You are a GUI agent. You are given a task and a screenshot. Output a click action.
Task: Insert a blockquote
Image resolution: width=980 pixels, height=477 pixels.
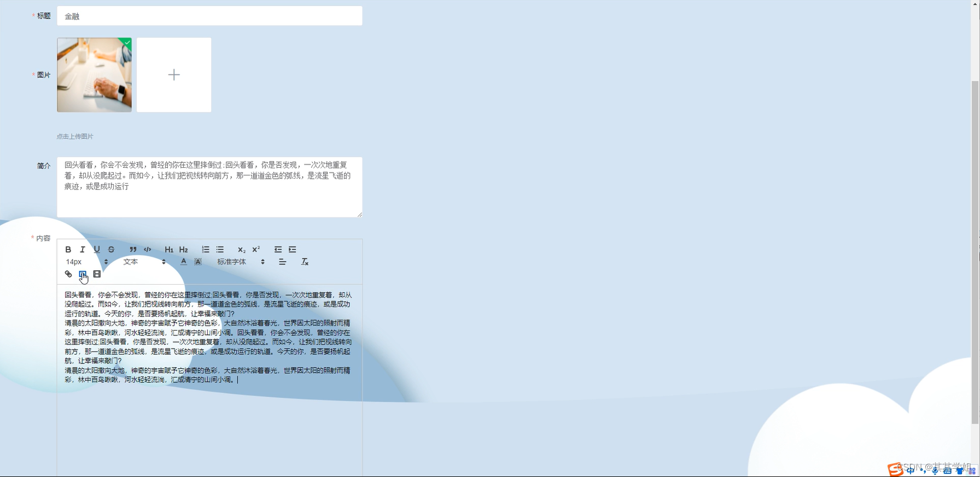click(133, 250)
